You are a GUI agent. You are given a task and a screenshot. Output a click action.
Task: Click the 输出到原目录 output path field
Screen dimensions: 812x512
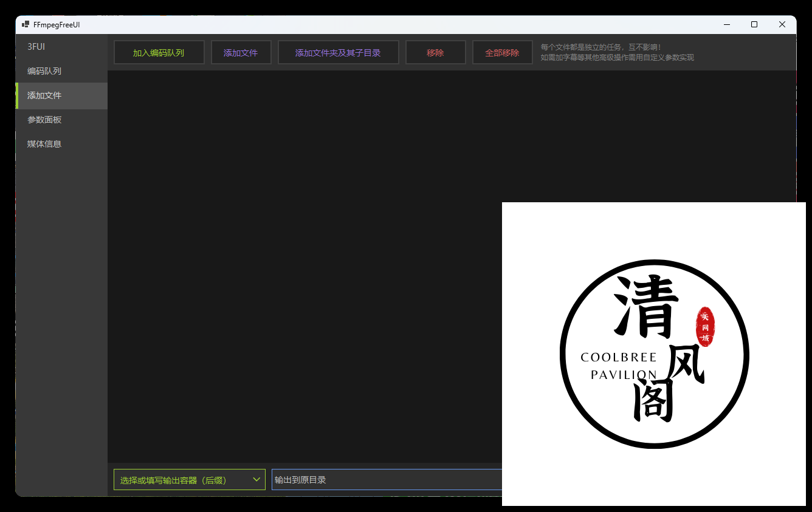[x=387, y=480]
